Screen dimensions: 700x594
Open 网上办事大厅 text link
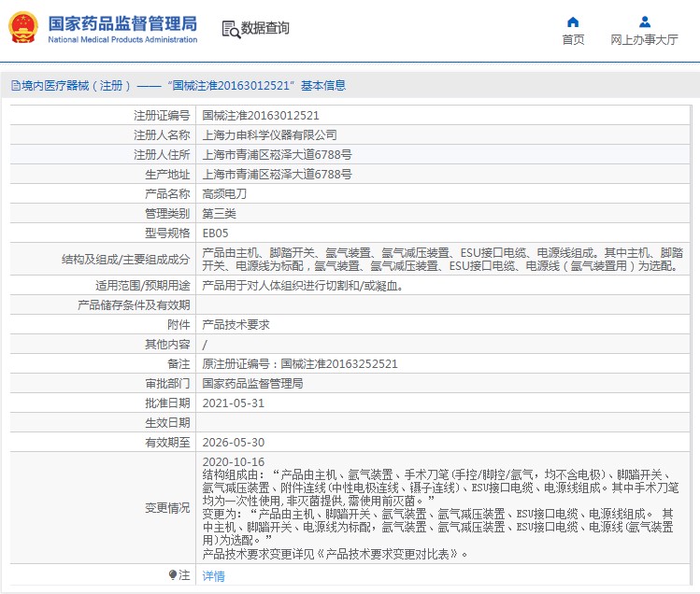(644, 40)
